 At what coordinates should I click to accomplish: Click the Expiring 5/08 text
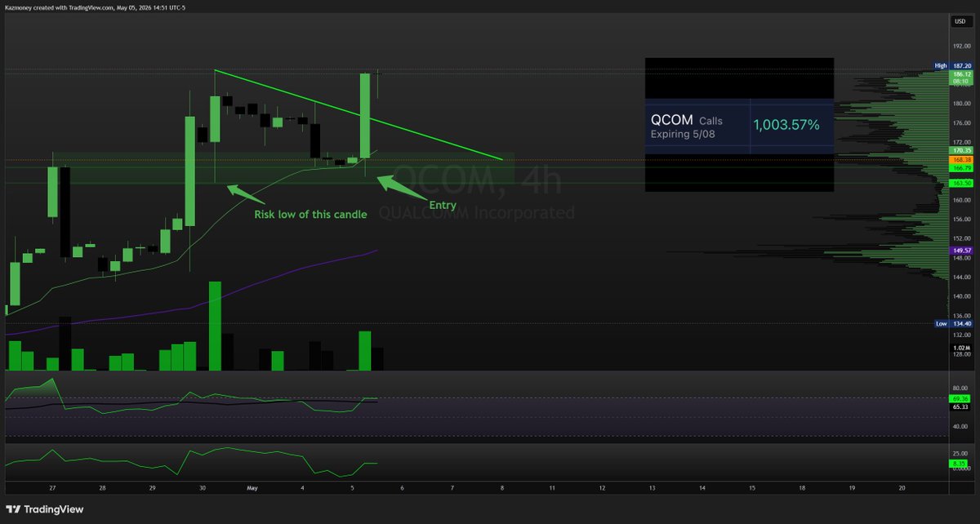click(683, 134)
